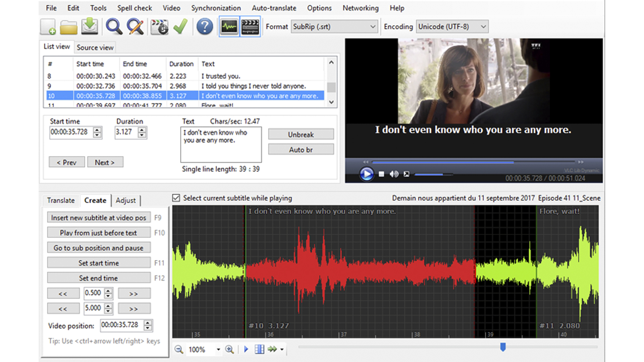Run spell check via green checkmark
Image resolution: width=644 pixels, height=362 pixels.
[180, 27]
